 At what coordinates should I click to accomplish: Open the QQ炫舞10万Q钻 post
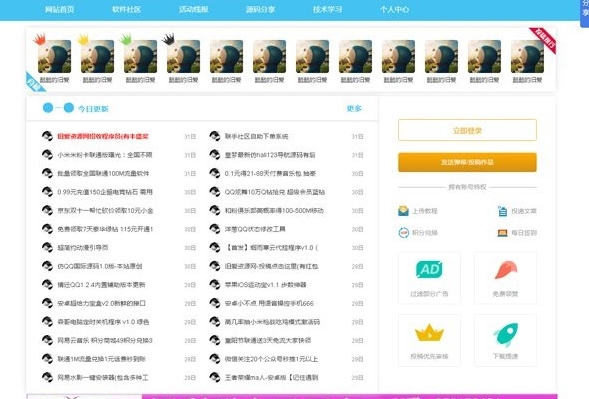[x=275, y=192]
